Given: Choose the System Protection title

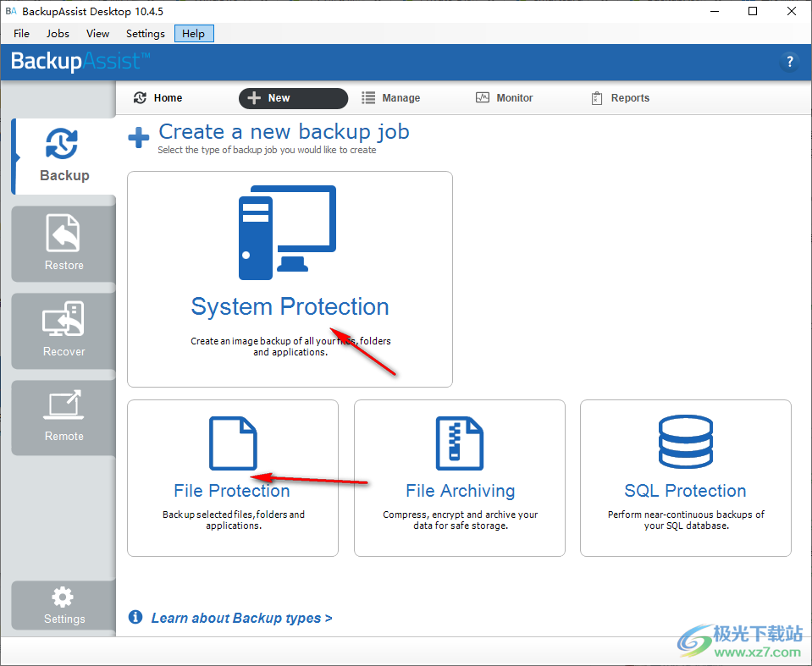Looking at the screenshot, I should pyautogui.click(x=290, y=307).
